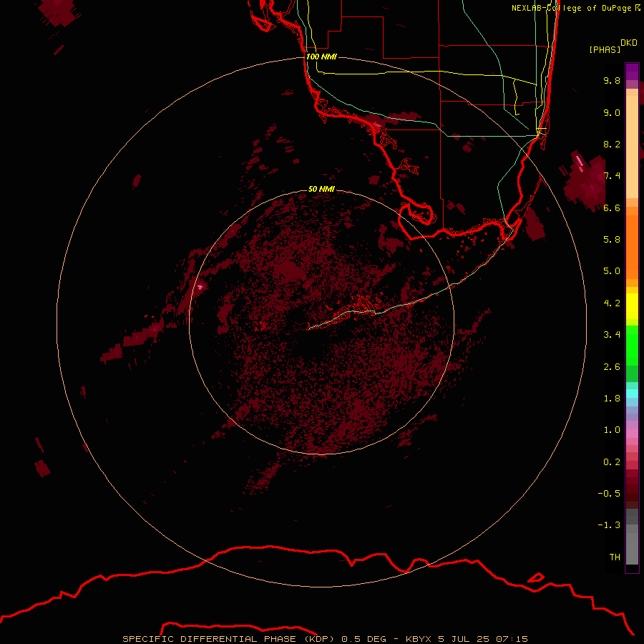Click the DKD label above the color scale
Image resolution: width=644 pixels, height=644 pixels.
pos(629,43)
